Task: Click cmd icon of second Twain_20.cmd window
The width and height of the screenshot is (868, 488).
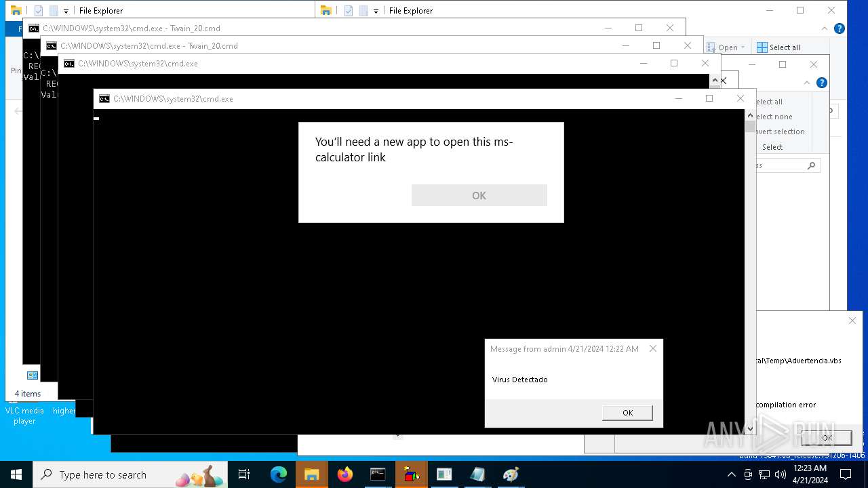Action: click(x=52, y=46)
